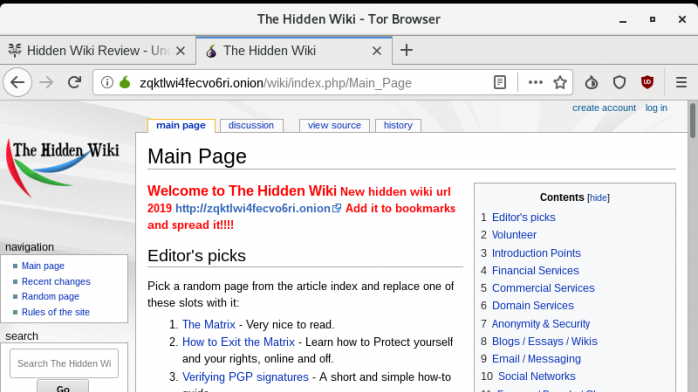Open the Tor onion button
698x392 pixels.
tap(591, 82)
